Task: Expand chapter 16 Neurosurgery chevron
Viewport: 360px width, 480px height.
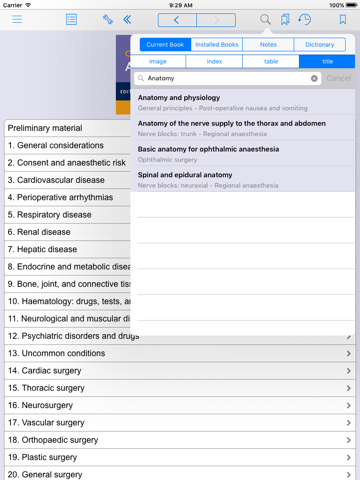Action: coord(349,405)
